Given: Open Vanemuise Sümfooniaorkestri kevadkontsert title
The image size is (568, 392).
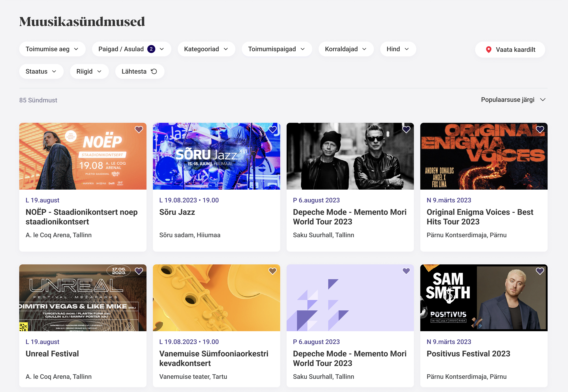Looking at the screenshot, I should [x=214, y=358].
